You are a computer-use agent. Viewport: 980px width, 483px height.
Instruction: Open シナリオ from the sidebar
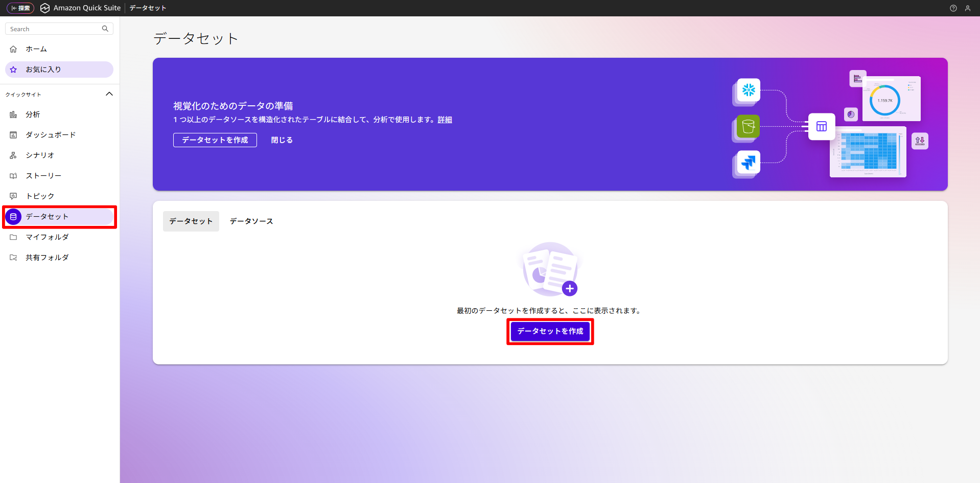click(39, 155)
